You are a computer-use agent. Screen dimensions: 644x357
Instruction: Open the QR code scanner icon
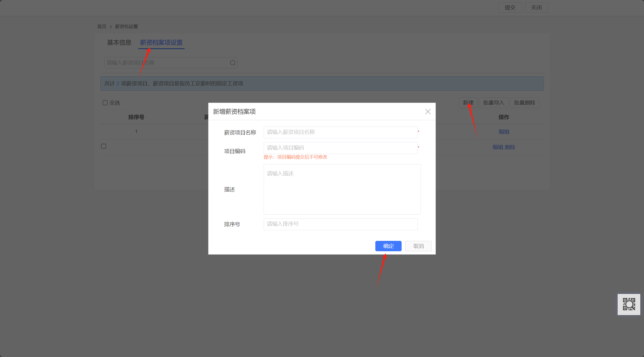(629, 304)
